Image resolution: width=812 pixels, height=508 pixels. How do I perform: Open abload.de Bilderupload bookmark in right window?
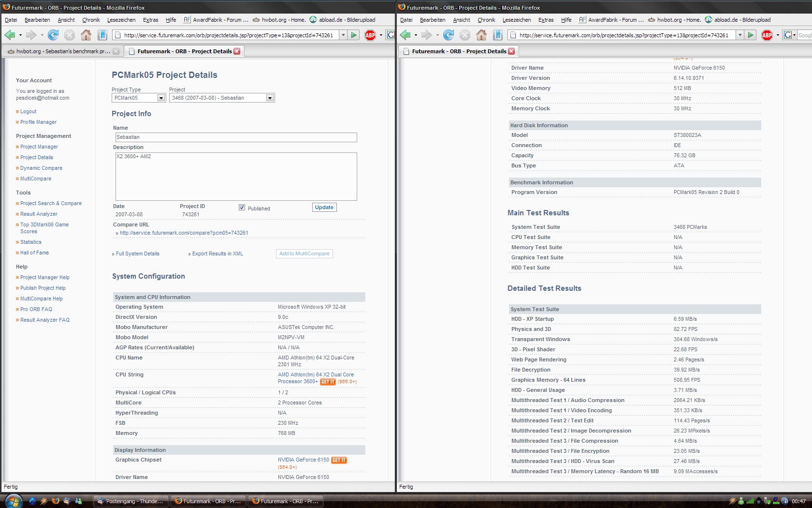coord(738,20)
